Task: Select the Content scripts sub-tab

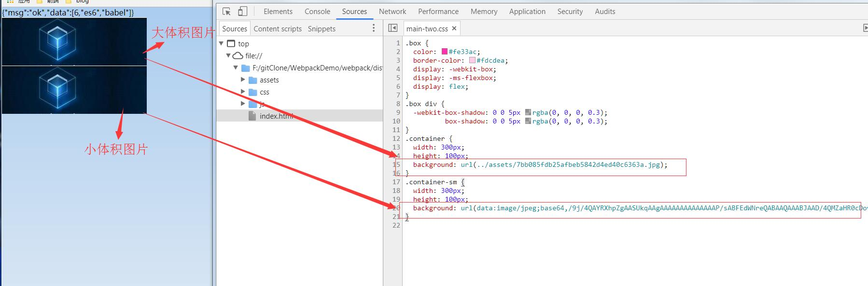Action: [278, 28]
